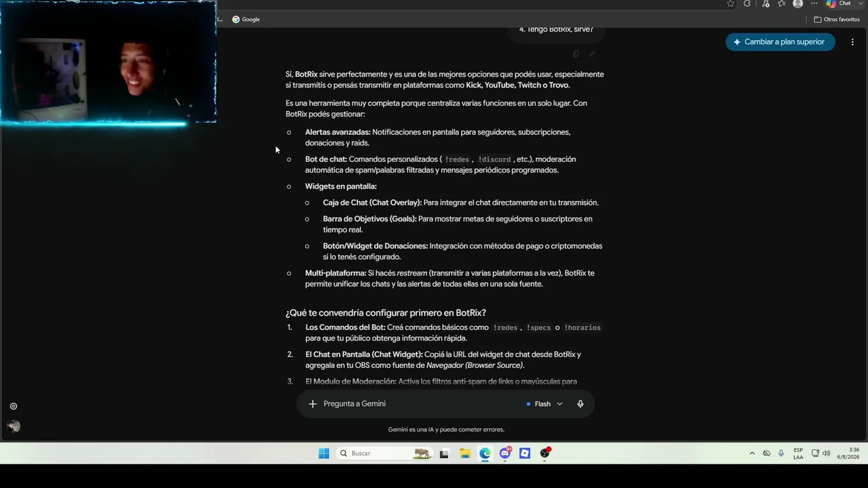This screenshot has width=868, height=488.
Task: Click the Los Comandos del Bot label
Action: coord(345,327)
